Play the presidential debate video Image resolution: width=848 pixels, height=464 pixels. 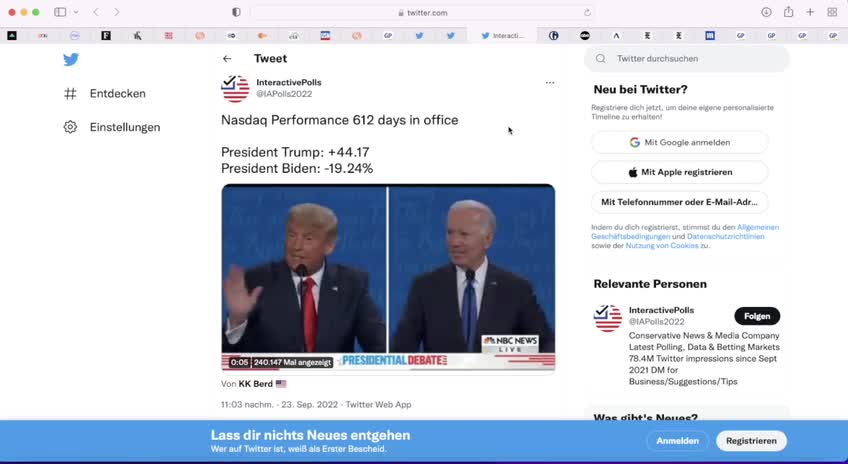point(388,277)
